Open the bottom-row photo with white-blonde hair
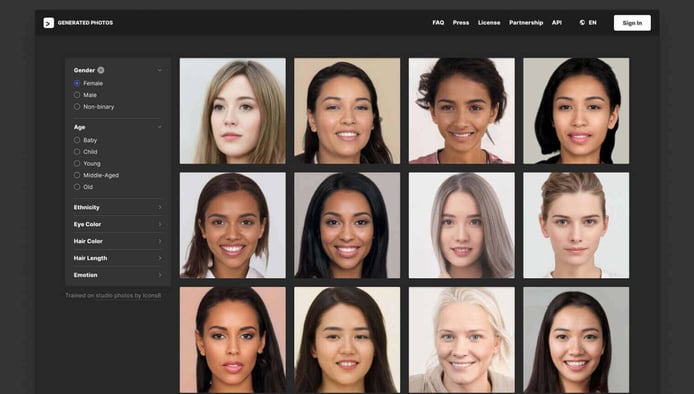 (462, 340)
